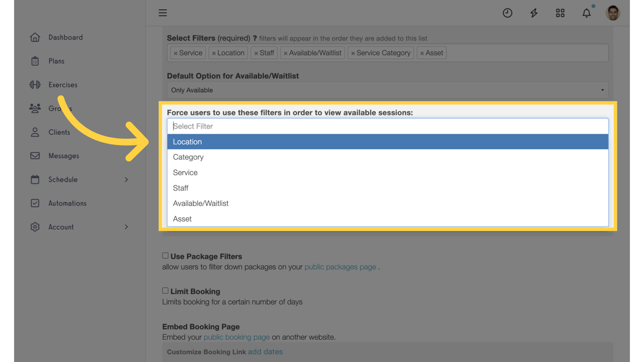Open the clock history icon

click(507, 13)
